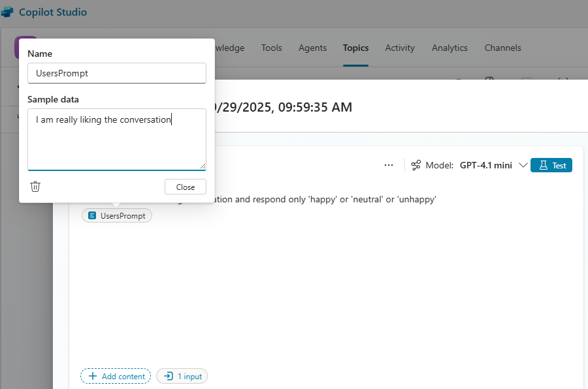The width and height of the screenshot is (588, 389).
Task: Open the Analytics tab
Action: [x=449, y=48]
